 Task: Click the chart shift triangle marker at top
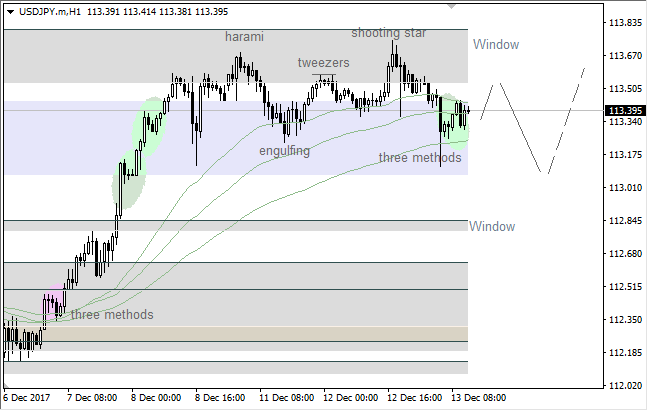coord(454,6)
